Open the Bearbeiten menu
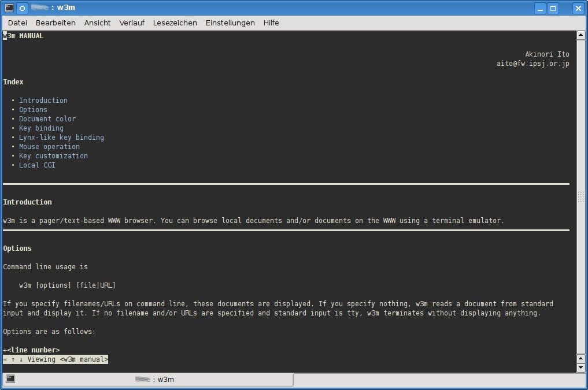Image resolution: width=588 pixels, height=390 pixels. click(x=56, y=23)
